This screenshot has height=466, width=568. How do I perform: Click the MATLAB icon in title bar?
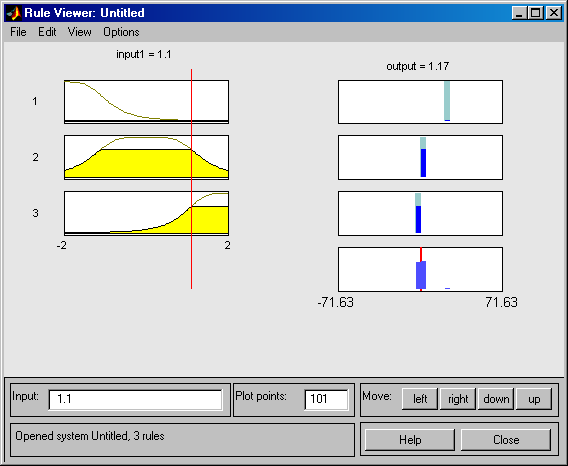[x=14, y=13]
